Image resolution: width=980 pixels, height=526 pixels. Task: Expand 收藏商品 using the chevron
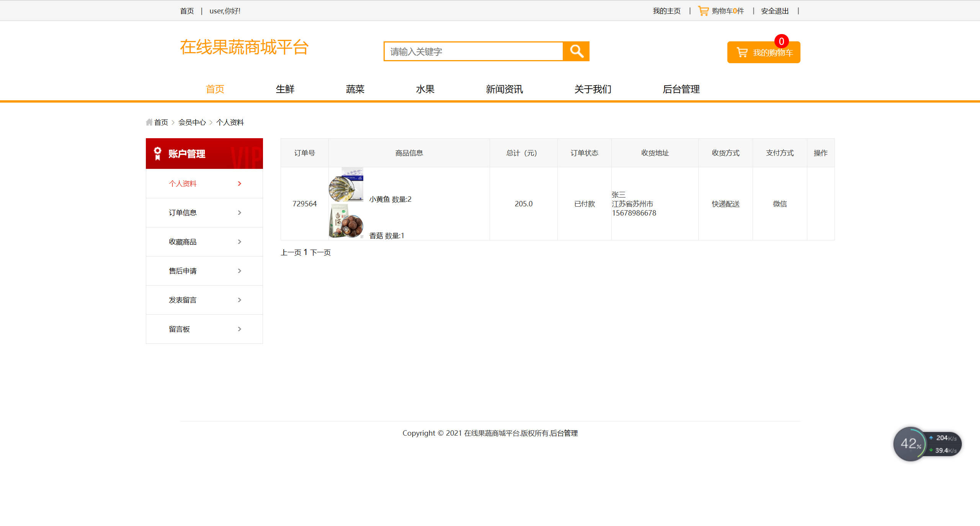click(240, 242)
